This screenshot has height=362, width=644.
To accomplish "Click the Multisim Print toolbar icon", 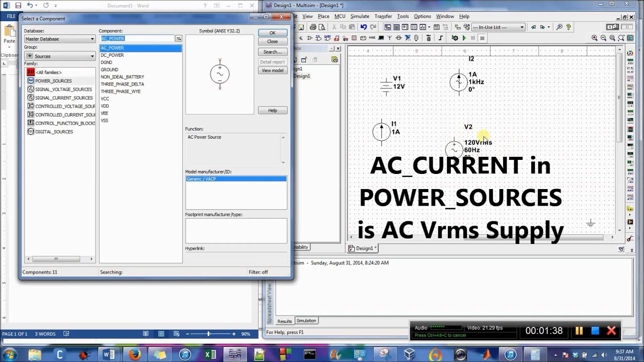I will tap(313, 27).
